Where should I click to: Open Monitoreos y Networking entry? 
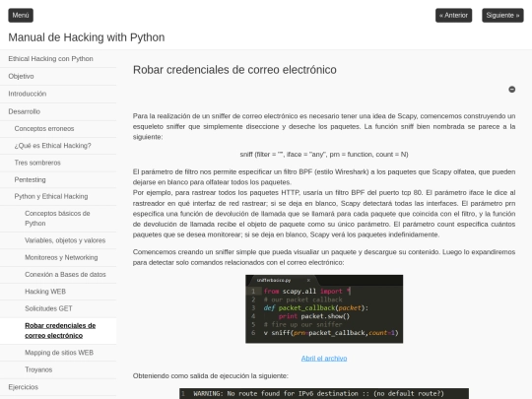[58, 257]
